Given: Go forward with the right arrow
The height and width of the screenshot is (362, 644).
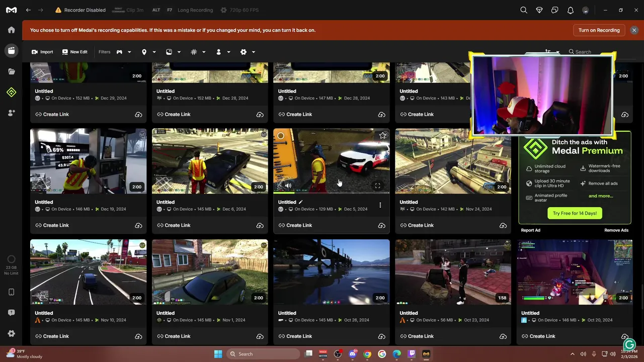Looking at the screenshot, I should click(41, 10).
